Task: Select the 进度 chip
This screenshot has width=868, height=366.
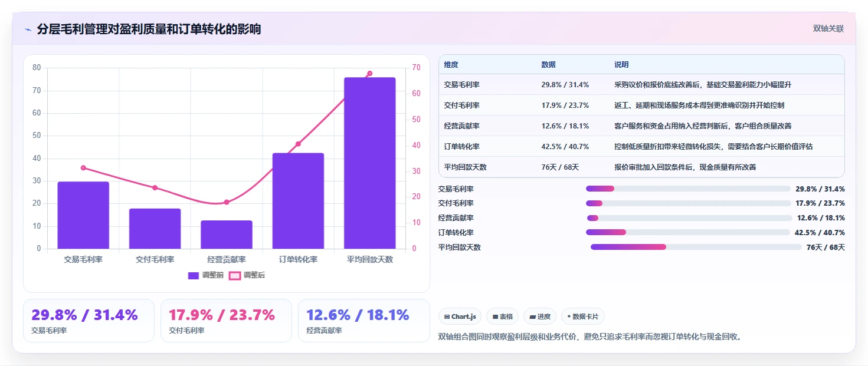Action: point(540,316)
